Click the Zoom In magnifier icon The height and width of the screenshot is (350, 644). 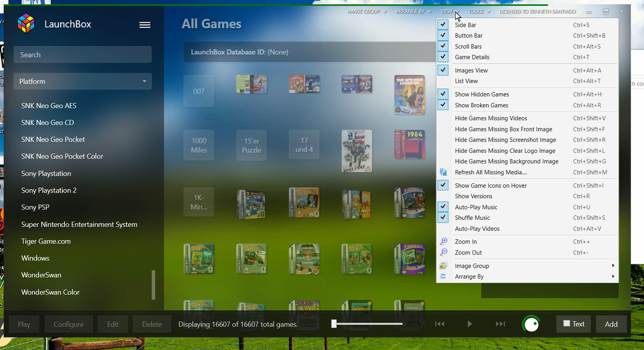[443, 241]
